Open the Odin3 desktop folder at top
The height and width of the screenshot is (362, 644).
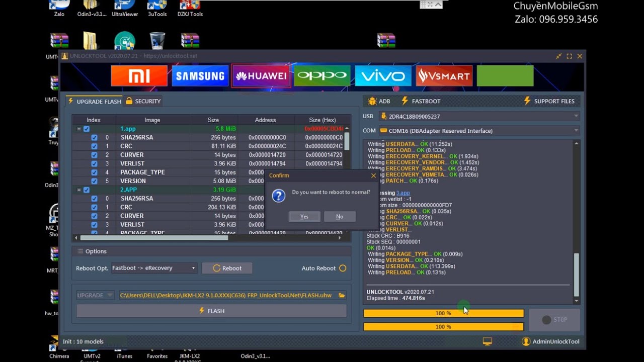pos(92,8)
